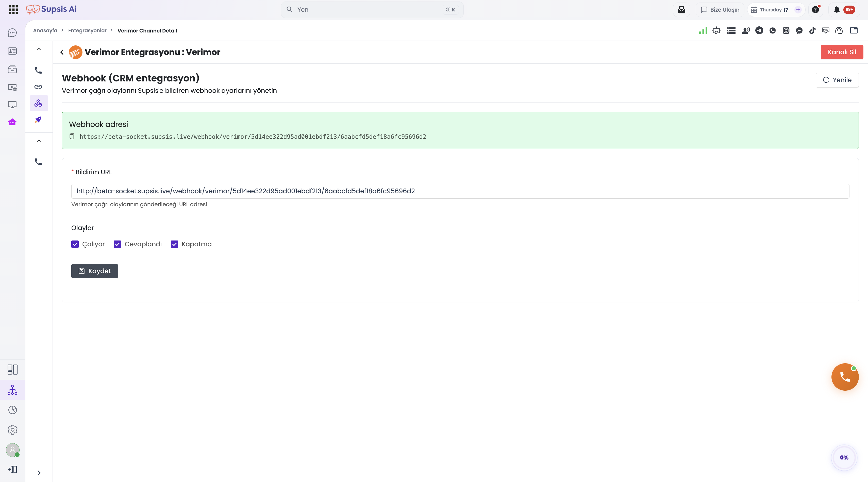Click the window panel icon
This screenshot has height=482, width=868.
pos(854,31)
